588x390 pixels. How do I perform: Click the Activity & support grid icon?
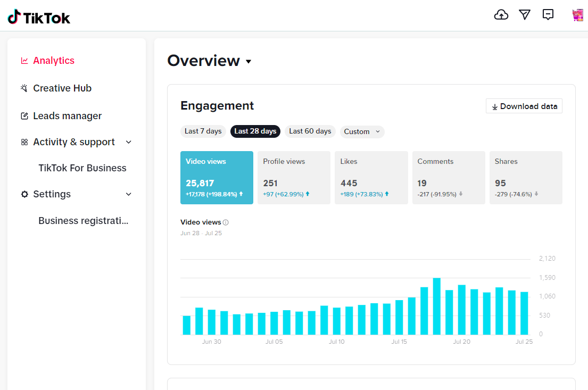click(24, 142)
